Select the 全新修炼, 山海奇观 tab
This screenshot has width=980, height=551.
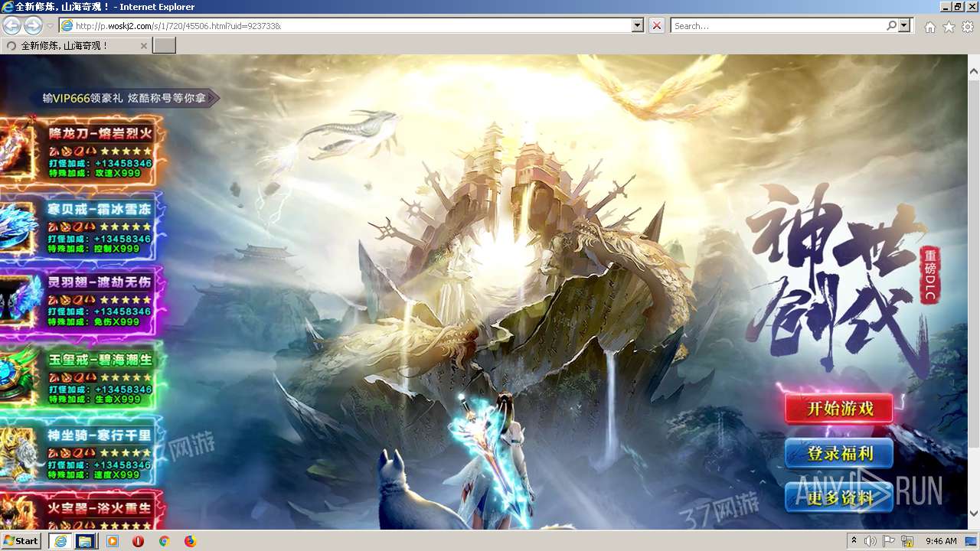[76, 46]
